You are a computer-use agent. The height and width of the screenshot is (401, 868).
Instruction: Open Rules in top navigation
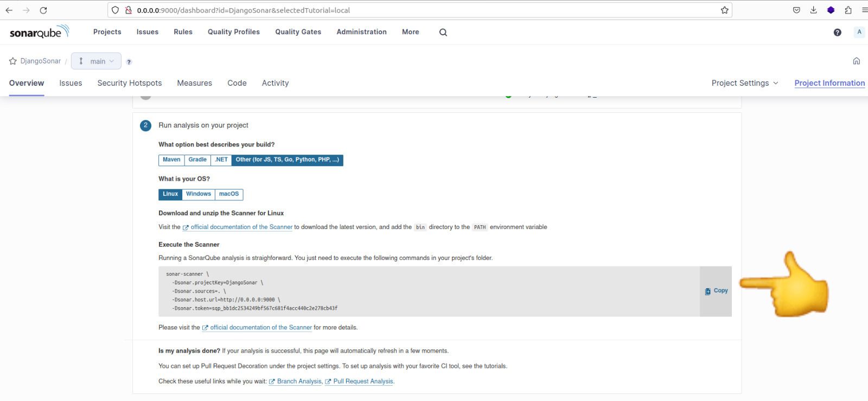(183, 32)
